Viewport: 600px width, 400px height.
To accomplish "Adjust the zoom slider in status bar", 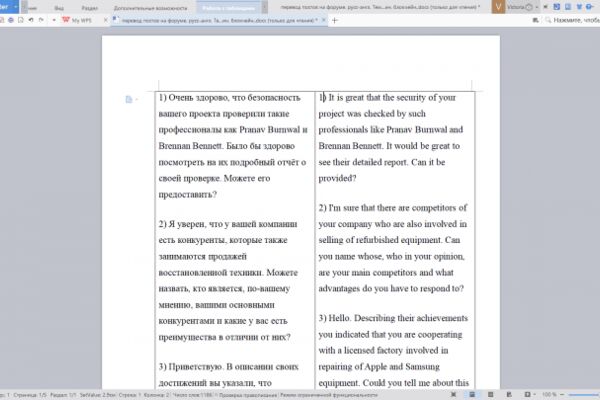I will pyautogui.click(x=584, y=394).
